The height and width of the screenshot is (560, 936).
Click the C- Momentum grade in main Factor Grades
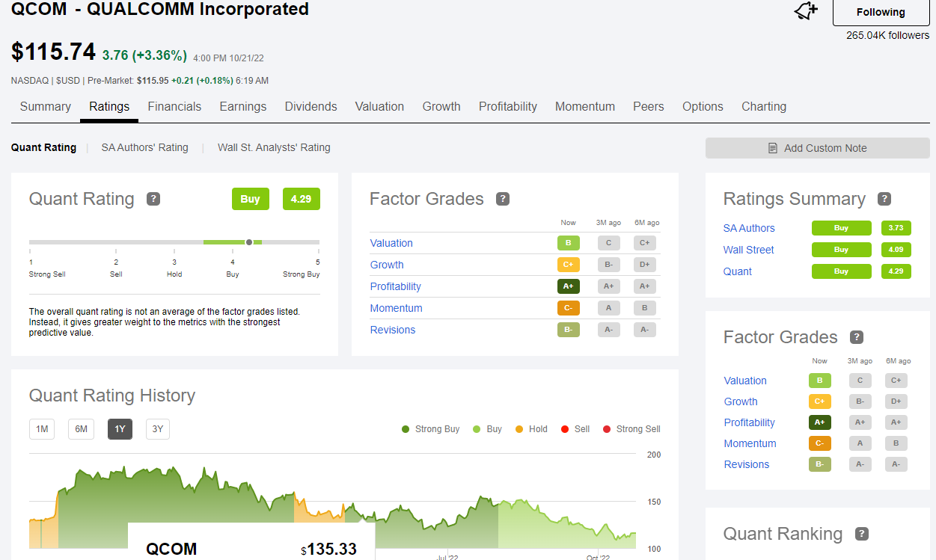coord(569,308)
